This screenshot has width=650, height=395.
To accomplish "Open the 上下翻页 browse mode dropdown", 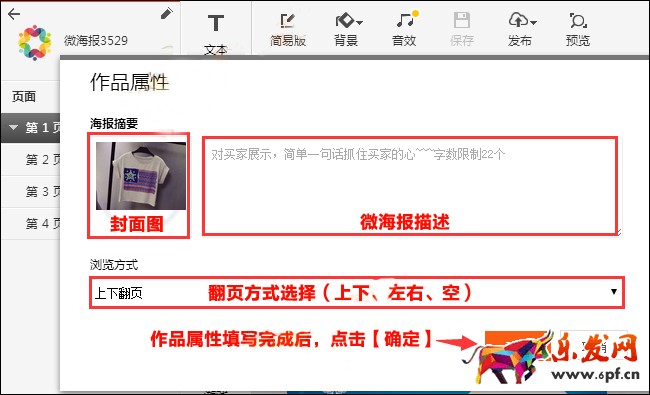I will 357,293.
